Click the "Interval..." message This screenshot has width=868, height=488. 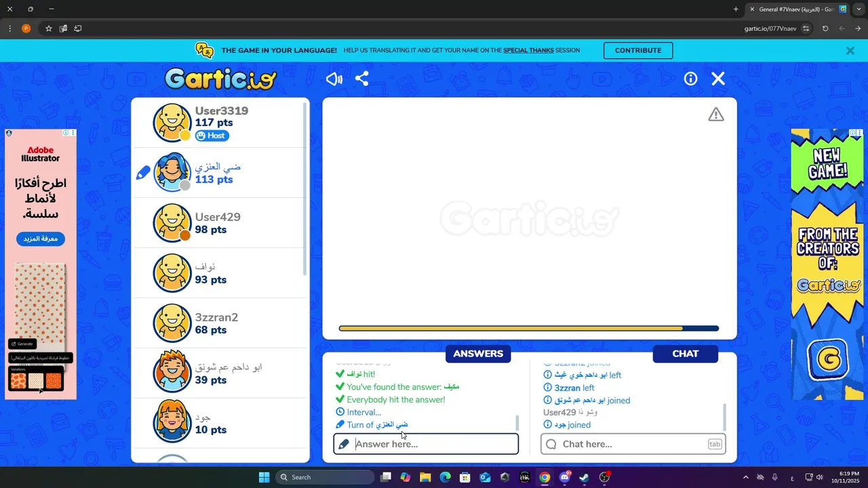(x=359, y=412)
